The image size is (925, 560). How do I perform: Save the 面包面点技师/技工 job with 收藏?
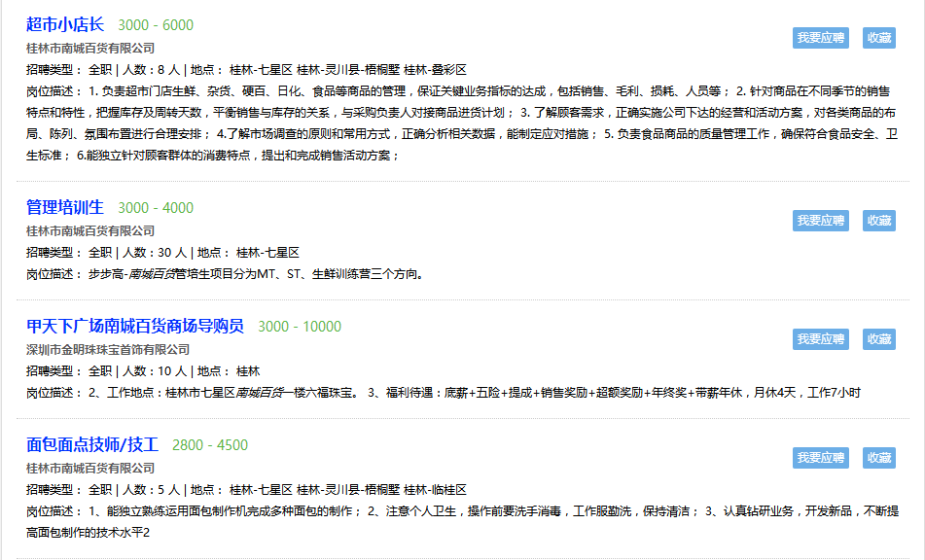pos(878,458)
